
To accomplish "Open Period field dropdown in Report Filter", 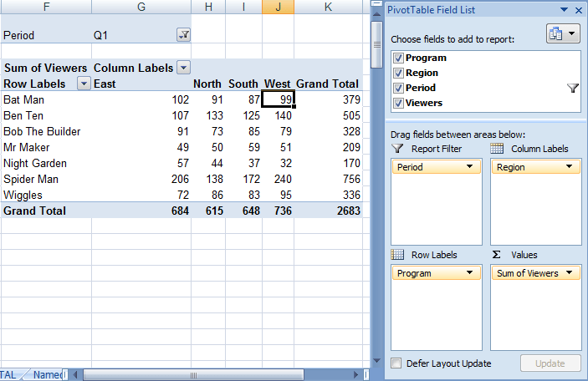I will click(469, 167).
